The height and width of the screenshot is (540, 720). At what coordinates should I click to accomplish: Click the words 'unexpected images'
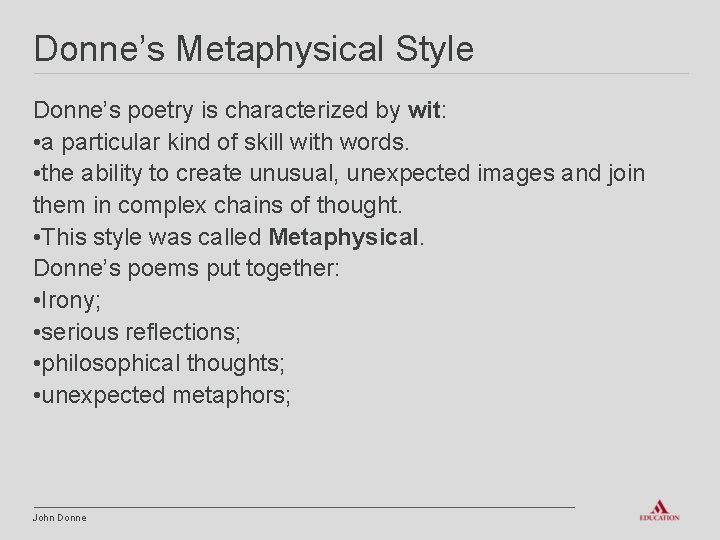450,174
